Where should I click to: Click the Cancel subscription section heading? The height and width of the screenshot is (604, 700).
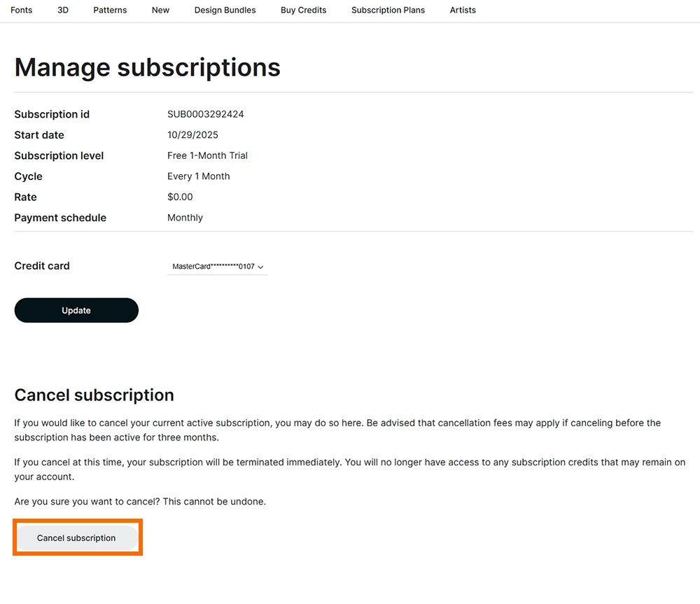[94, 395]
